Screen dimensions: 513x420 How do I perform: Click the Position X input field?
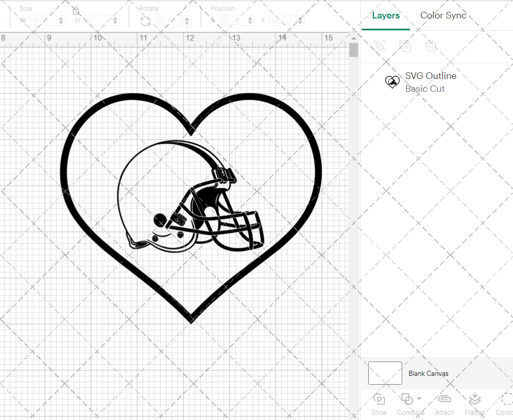tap(232, 21)
